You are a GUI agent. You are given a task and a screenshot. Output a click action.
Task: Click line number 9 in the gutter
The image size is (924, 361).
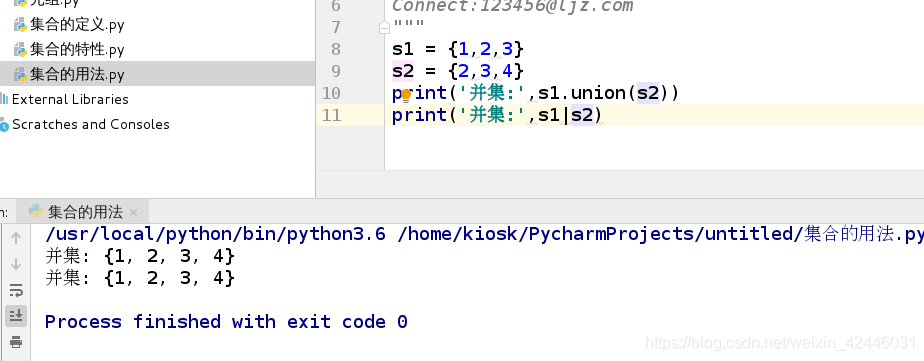coord(336,72)
